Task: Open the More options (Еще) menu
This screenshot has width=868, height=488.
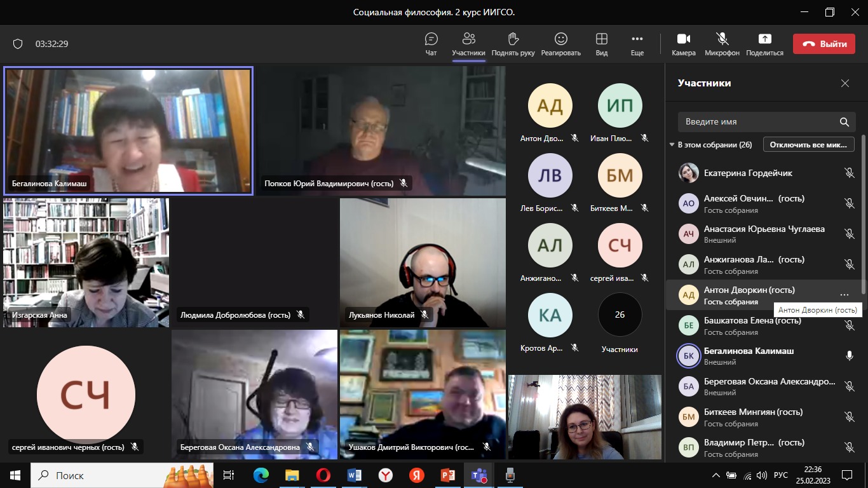Action: pos(637,39)
